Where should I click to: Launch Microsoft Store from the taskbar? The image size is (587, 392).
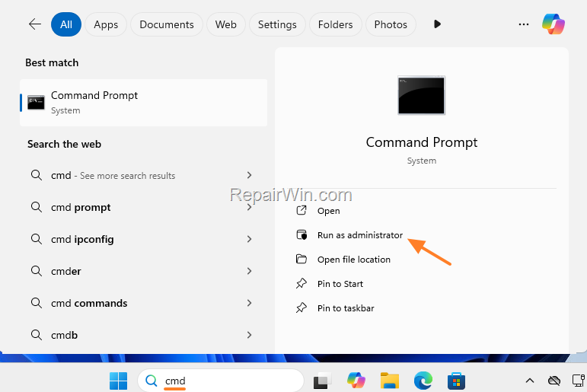coord(456,380)
